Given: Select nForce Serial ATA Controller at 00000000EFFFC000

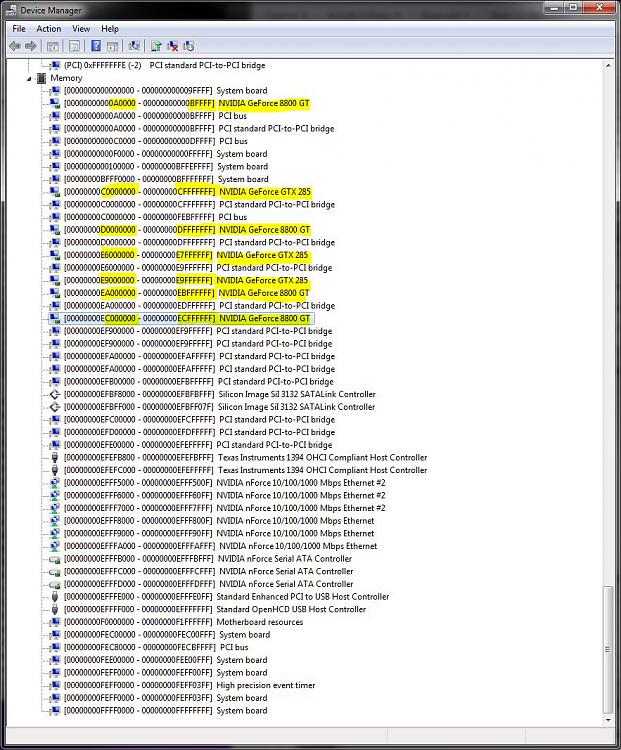Looking at the screenshot, I should pos(209,572).
